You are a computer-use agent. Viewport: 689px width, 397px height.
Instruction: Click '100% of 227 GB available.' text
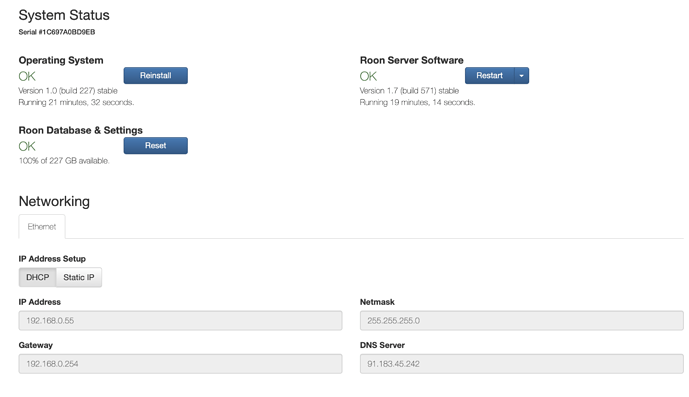[x=64, y=161]
